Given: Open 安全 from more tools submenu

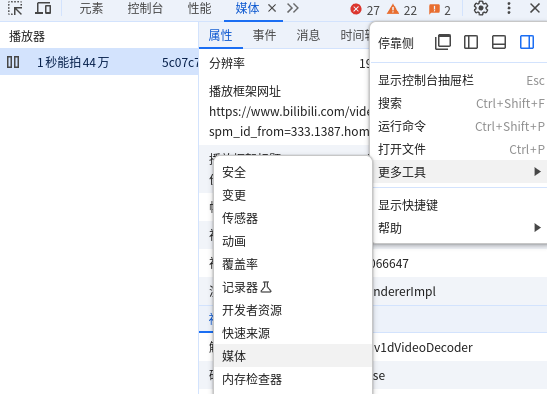Looking at the screenshot, I should (293, 172).
